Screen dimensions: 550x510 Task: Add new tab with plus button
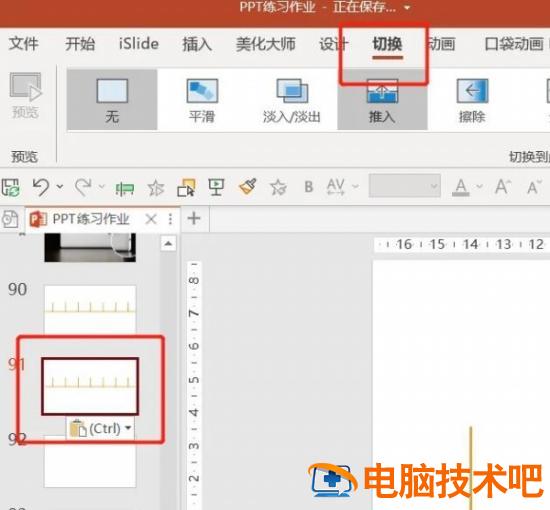(194, 219)
